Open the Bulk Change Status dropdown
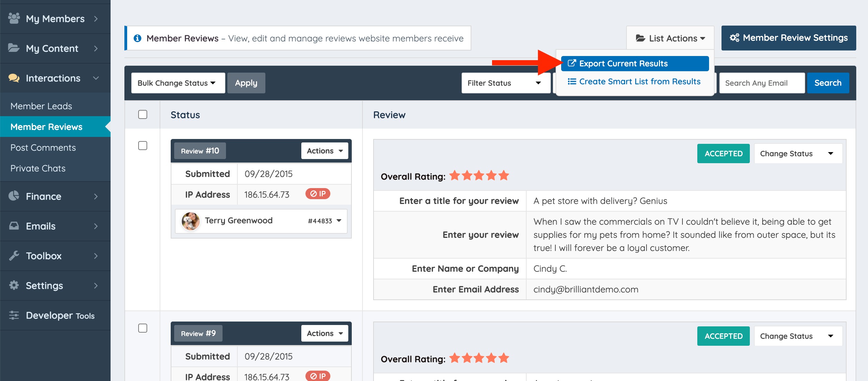868x381 pixels. (x=178, y=83)
